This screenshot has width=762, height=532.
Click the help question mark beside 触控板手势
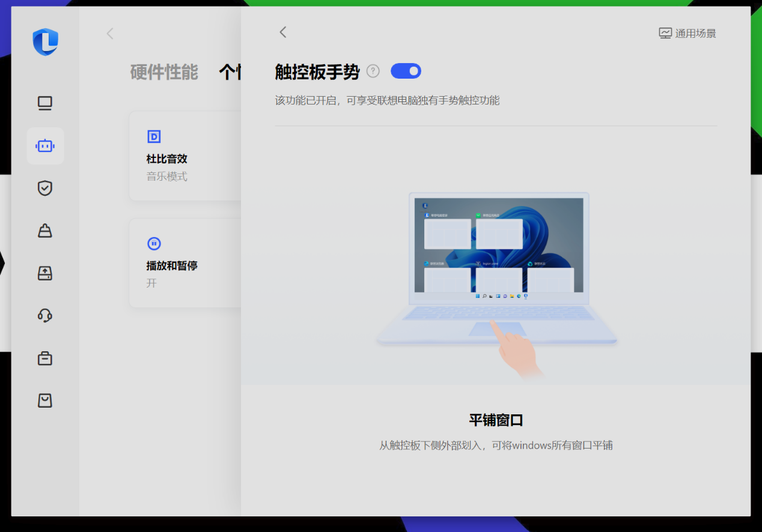pos(373,71)
